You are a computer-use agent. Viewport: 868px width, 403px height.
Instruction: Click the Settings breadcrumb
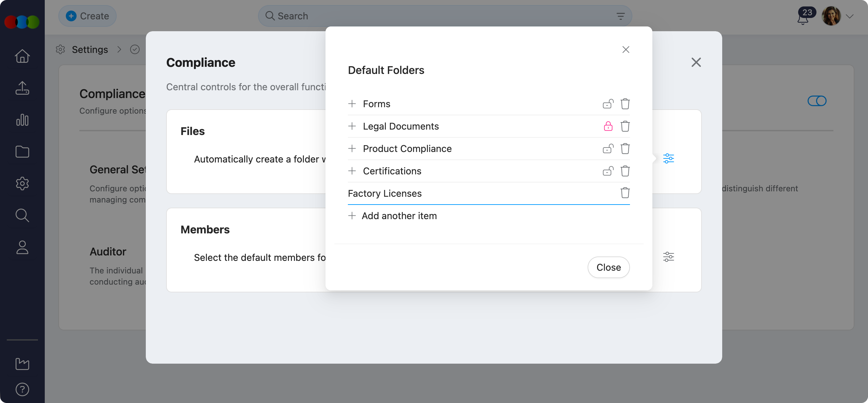(x=90, y=50)
